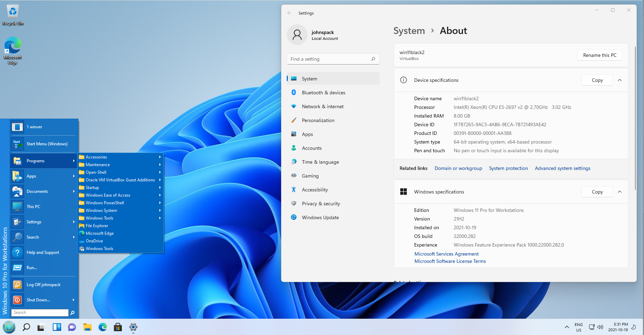Open the ENG US language indicator
Screen dimensions: 644x335
tap(579, 327)
